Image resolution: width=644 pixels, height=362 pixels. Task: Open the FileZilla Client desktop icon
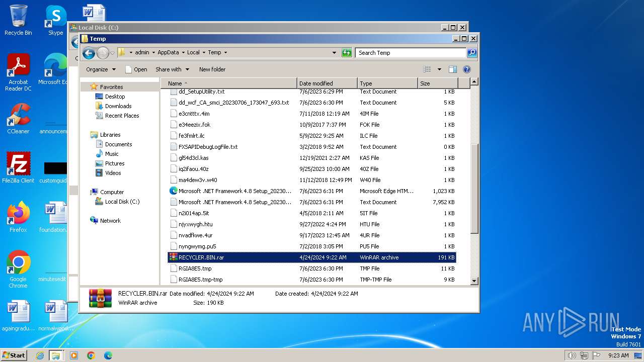[x=18, y=167]
